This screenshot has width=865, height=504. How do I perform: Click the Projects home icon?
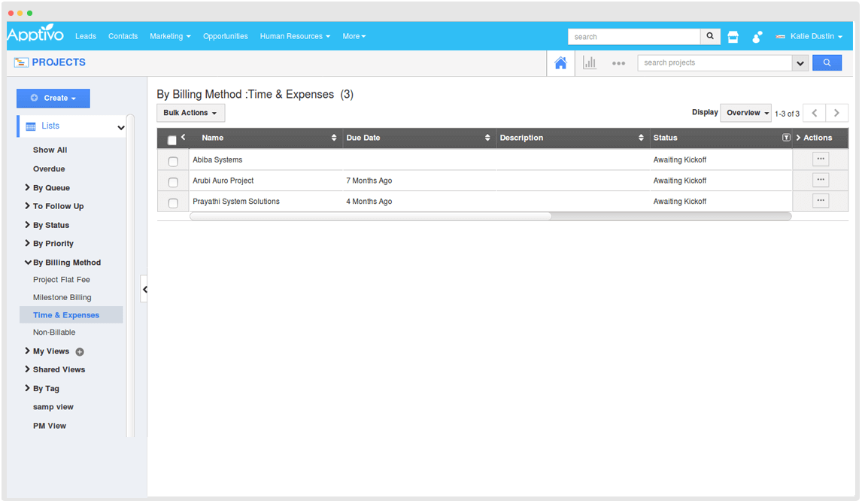560,63
